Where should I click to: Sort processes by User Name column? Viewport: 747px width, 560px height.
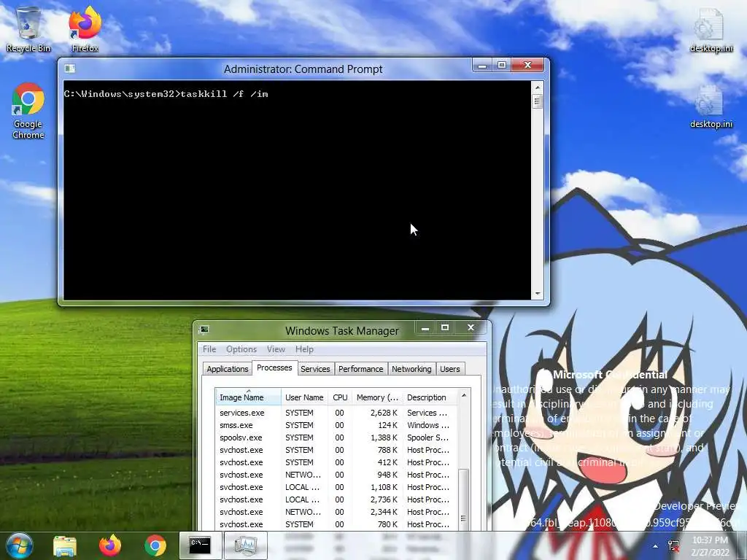tap(304, 397)
